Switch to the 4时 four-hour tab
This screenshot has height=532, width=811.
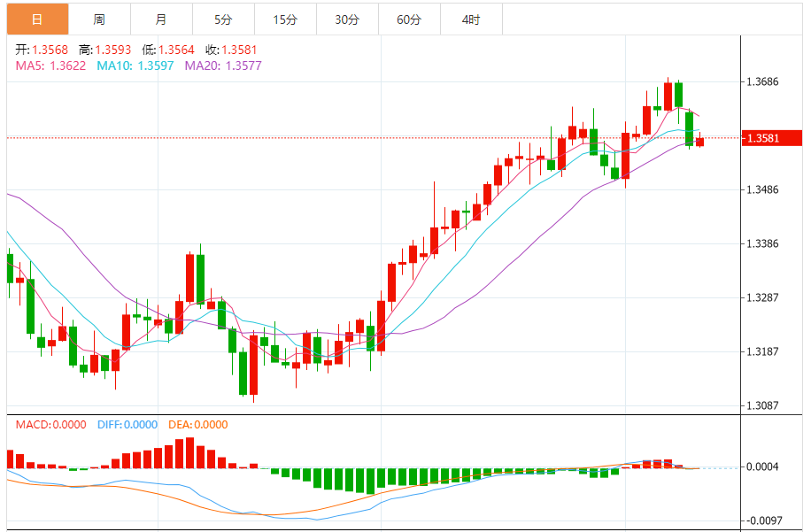click(471, 19)
